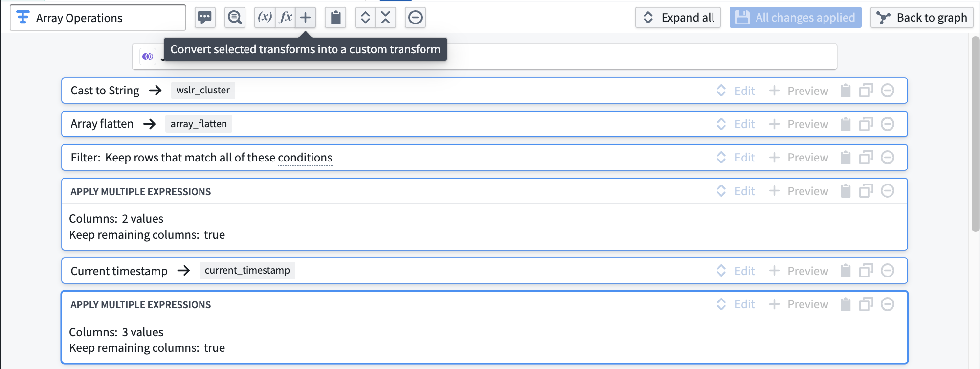Image resolution: width=980 pixels, height=369 pixels.
Task: Go Back to graph
Action: click(922, 18)
